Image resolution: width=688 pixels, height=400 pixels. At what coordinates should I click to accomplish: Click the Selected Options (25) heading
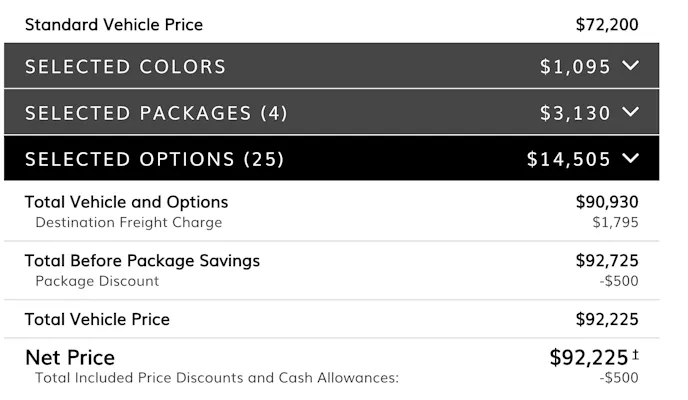tap(154, 159)
